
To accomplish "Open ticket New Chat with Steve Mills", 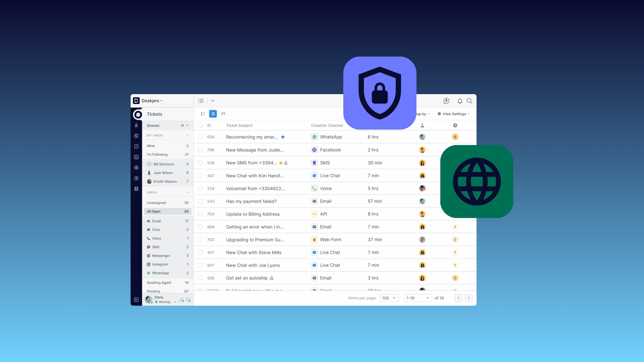I will tap(254, 252).
